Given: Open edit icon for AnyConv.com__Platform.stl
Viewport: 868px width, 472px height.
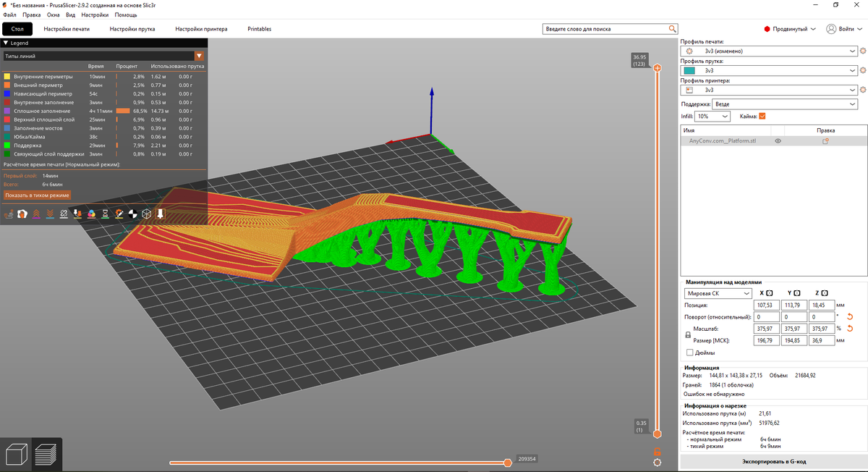Looking at the screenshot, I should pos(825,141).
